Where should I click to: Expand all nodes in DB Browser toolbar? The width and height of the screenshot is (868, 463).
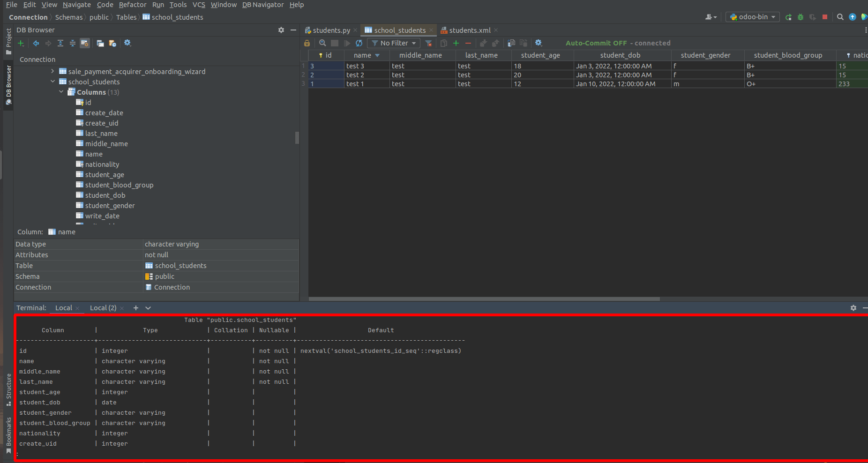[60, 43]
